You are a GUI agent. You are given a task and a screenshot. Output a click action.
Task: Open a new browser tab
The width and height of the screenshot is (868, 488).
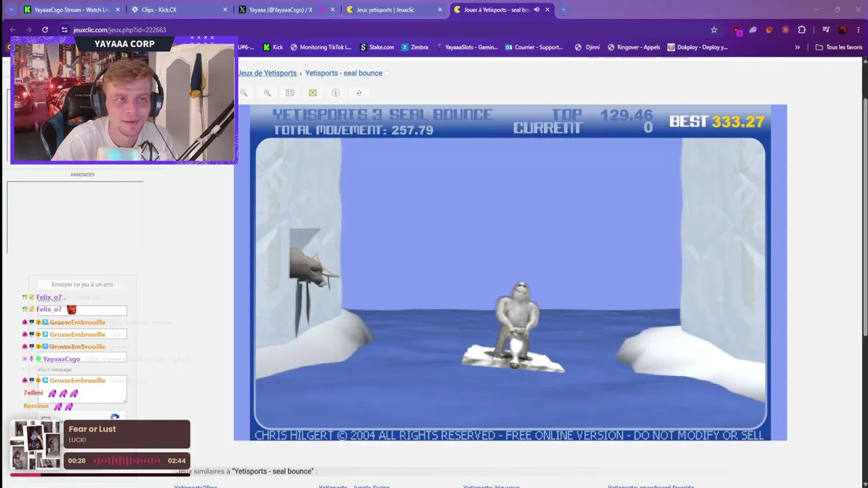tap(564, 9)
